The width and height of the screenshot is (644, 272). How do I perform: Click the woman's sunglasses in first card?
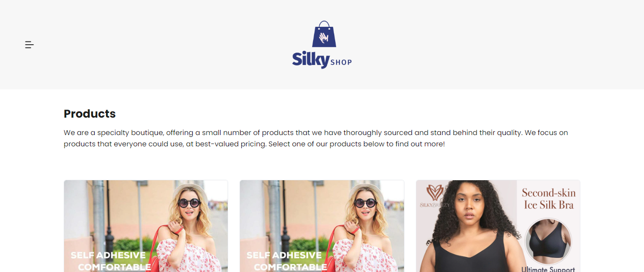tap(189, 203)
